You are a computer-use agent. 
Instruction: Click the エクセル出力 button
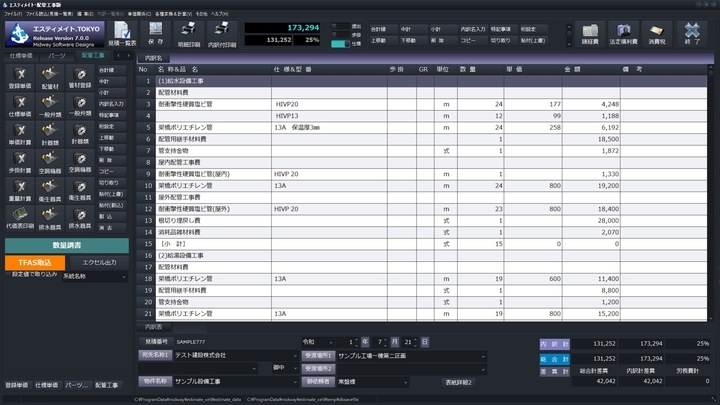tap(99, 263)
